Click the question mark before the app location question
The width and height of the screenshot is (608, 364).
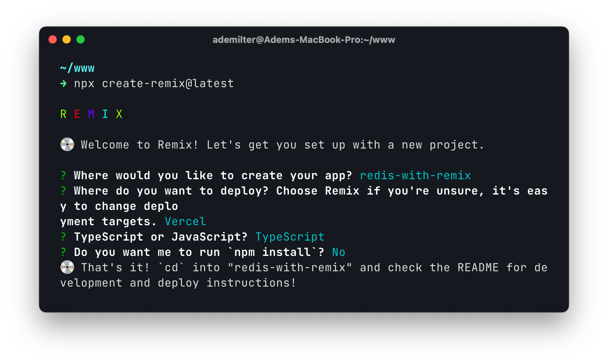(63, 175)
